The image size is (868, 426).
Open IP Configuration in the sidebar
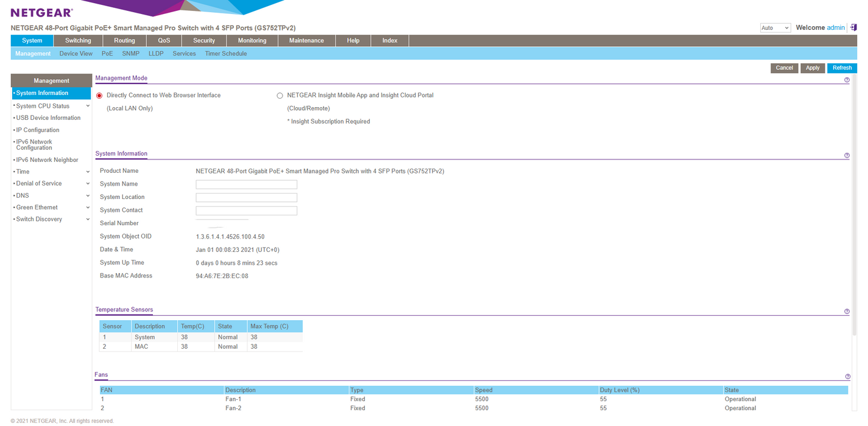pos(38,130)
